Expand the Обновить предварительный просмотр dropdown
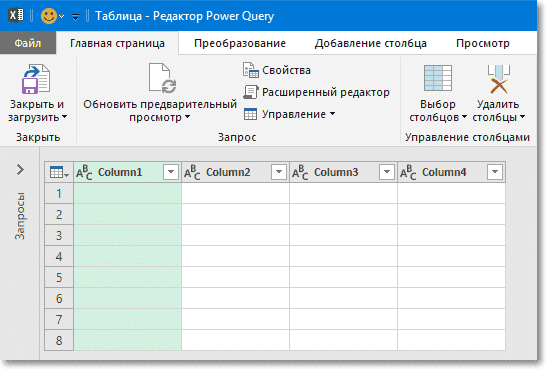Image resolution: width=546 pixels, height=369 pixels. point(187,117)
